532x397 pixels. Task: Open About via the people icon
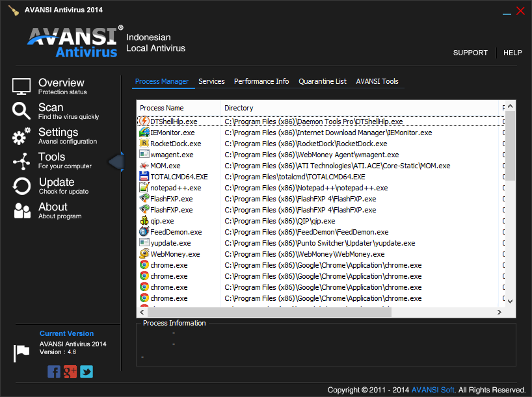click(x=22, y=211)
